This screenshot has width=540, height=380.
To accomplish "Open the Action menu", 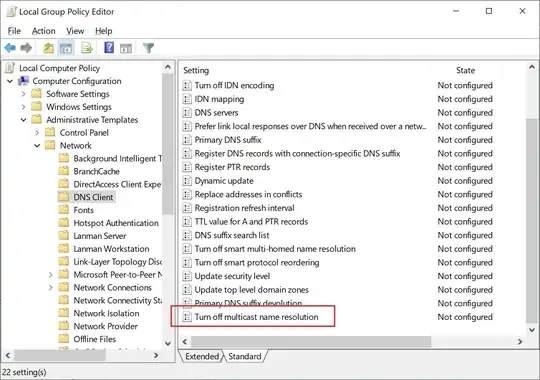I will (43, 31).
